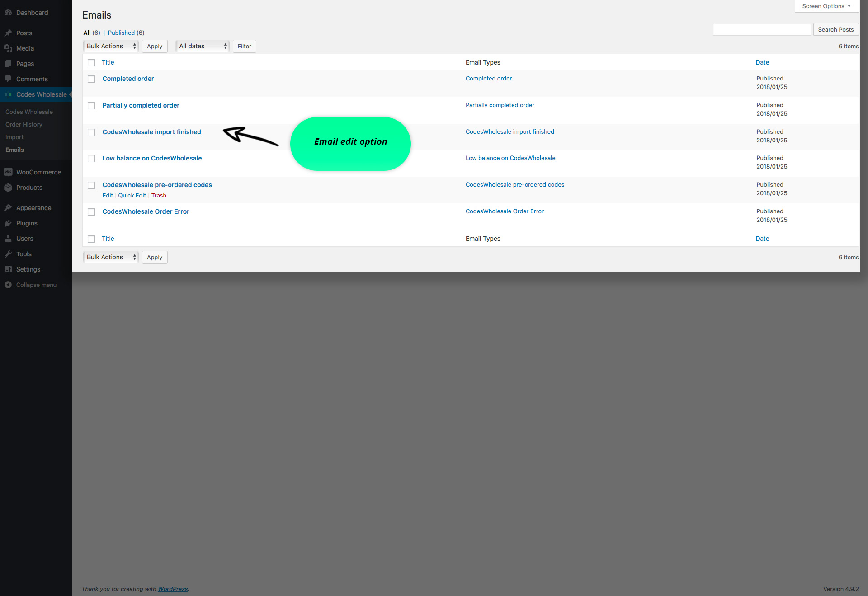The height and width of the screenshot is (596, 868).
Task: Open the All dates filter dropdown
Action: tap(203, 46)
